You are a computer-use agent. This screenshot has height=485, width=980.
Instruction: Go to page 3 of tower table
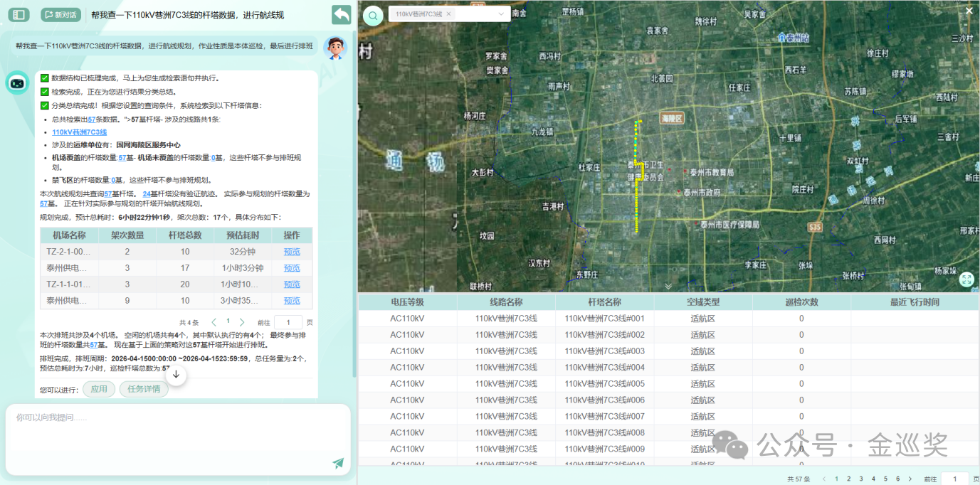tap(861, 479)
